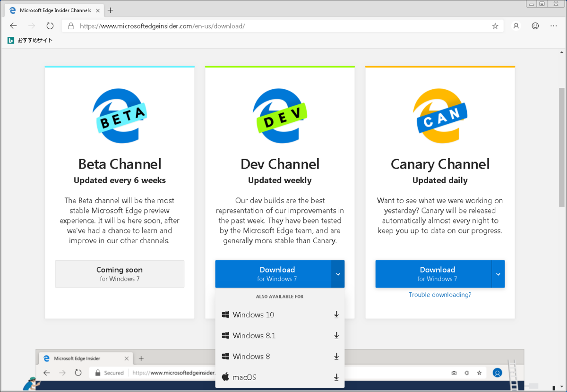The width and height of the screenshot is (567, 392).
Task: Click Microsoft Edge Insider tab in preview image
Action: (x=85, y=358)
